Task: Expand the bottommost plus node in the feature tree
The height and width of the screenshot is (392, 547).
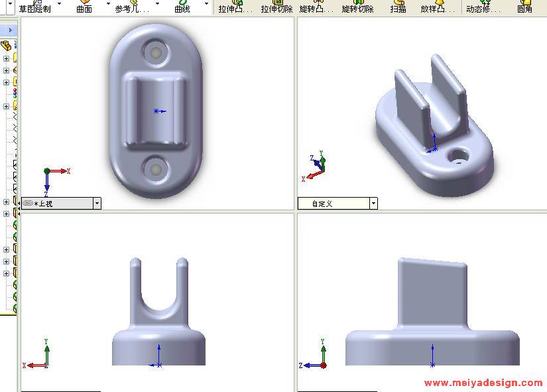Action: 7,273
